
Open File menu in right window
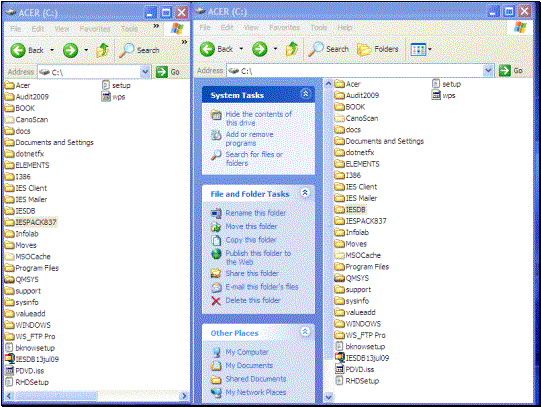[205, 28]
